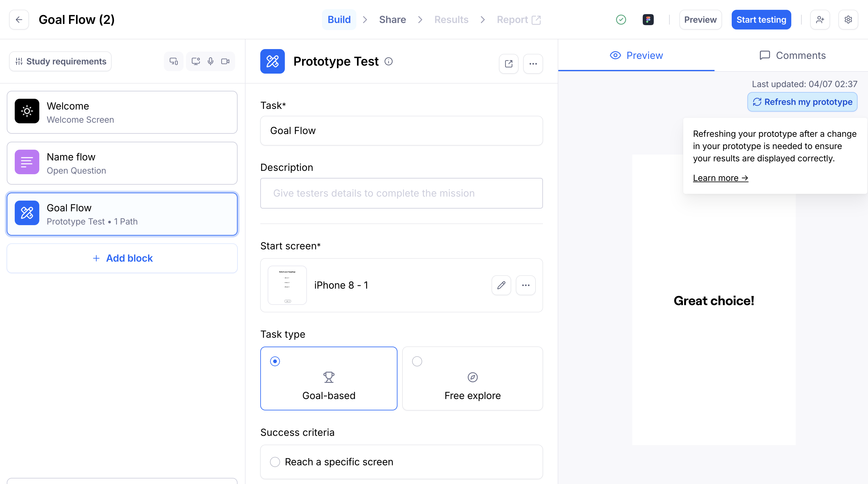Screen dimensions: 868x484
Task: Click Prototype Test info icon
Action: pos(389,61)
